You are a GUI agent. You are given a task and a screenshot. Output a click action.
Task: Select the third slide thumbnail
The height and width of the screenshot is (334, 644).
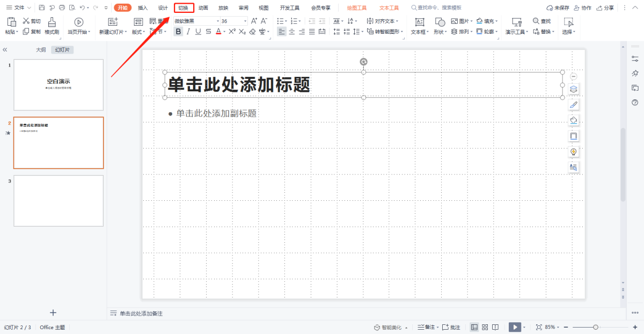[x=58, y=200]
